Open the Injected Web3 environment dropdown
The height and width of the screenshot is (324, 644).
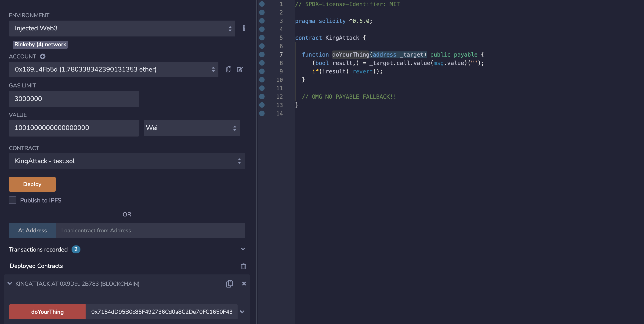coord(122,28)
